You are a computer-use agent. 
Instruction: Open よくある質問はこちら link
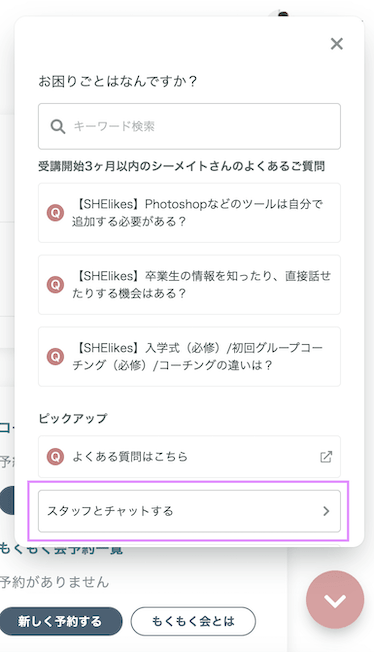(189, 457)
